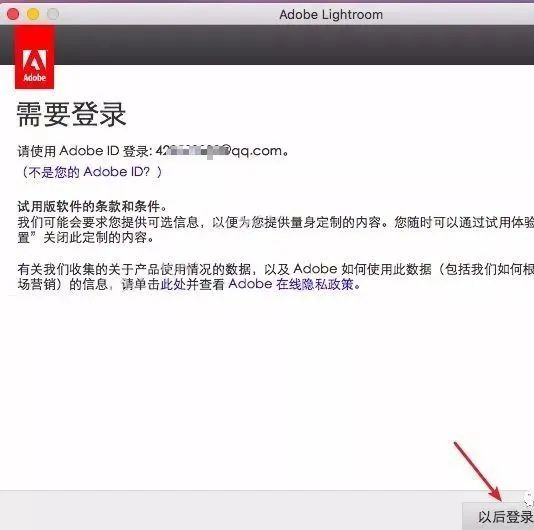Screen dimensions: 534x530
Task: Click the greyed-out zoom window button
Action: pyautogui.click(x=53, y=14)
